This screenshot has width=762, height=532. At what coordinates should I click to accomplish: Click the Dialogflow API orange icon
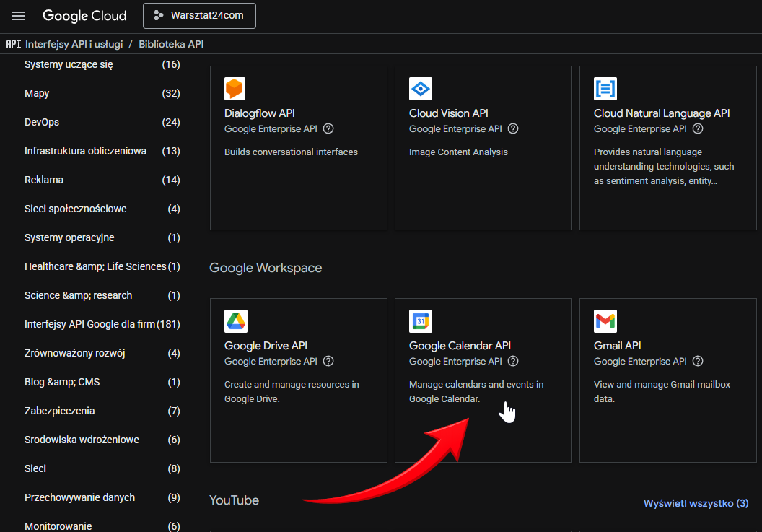(x=235, y=89)
